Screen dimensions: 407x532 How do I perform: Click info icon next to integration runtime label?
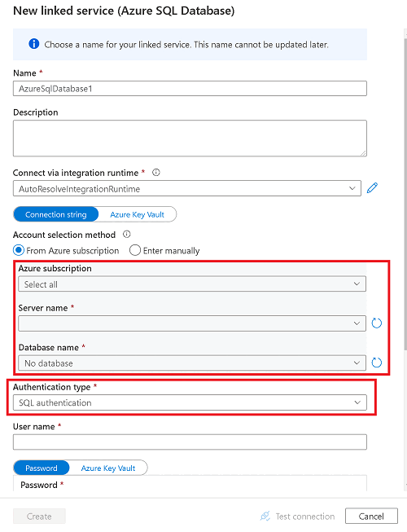point(156,173)
